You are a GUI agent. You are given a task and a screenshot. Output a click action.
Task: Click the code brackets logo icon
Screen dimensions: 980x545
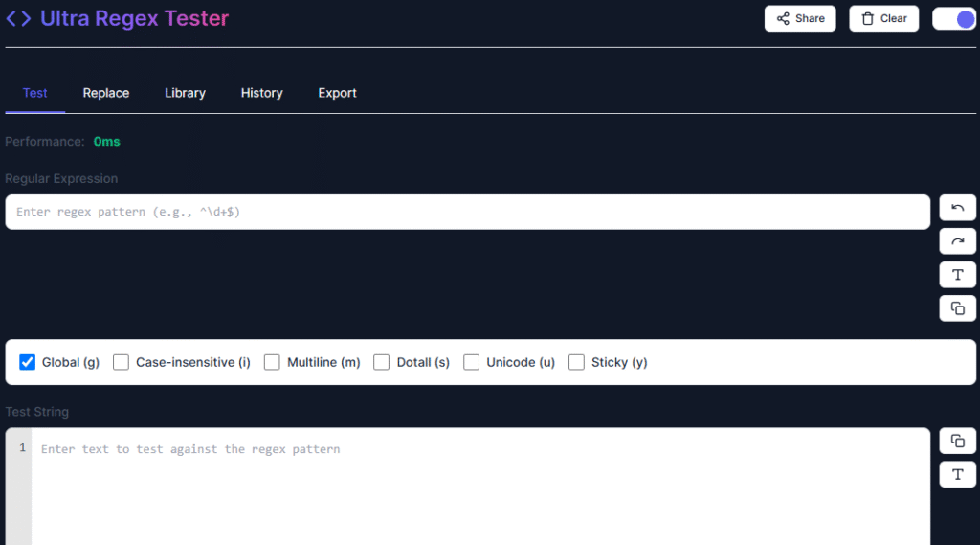18,19
